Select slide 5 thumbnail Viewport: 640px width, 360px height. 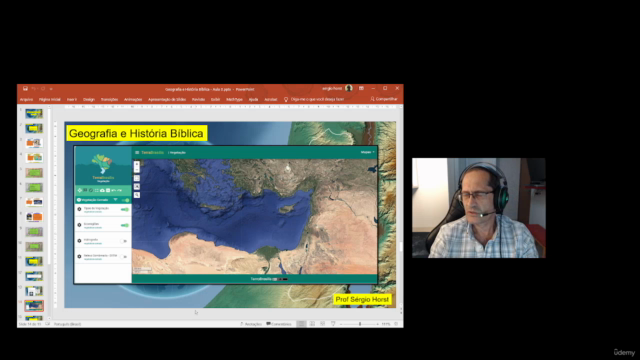pyautogui.click(x=34, y=173)
